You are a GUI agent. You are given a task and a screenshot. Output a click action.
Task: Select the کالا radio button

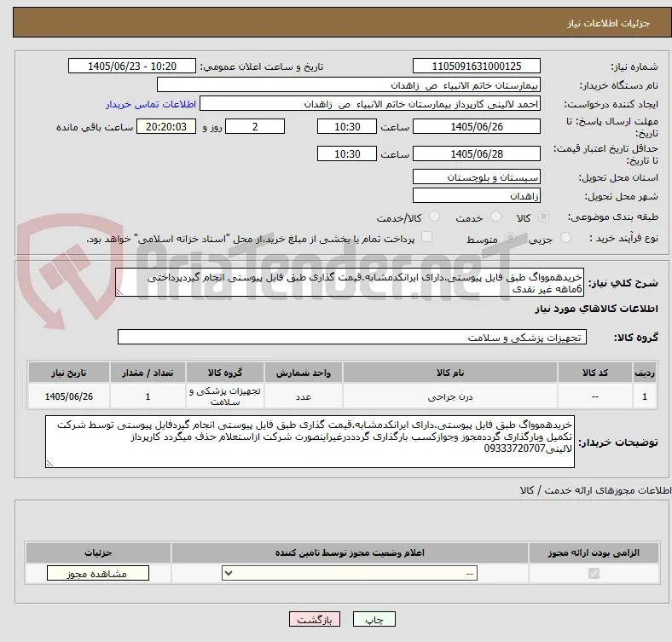(x=543, y=217)
